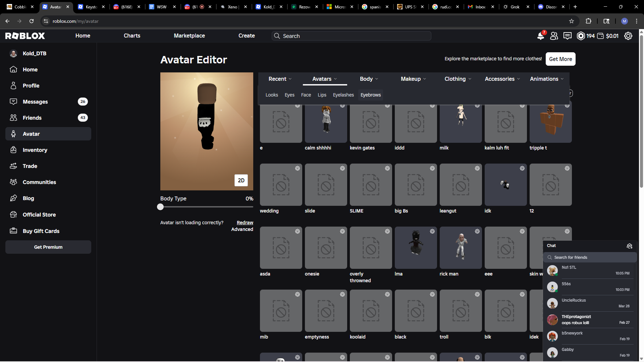Select the Eyes makeup submenu item

click(289, 95)
